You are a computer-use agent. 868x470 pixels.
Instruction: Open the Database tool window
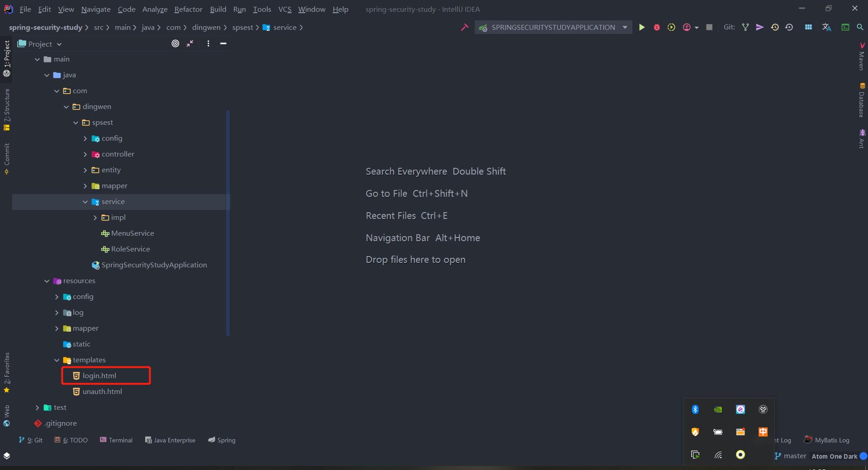(862, 100)
